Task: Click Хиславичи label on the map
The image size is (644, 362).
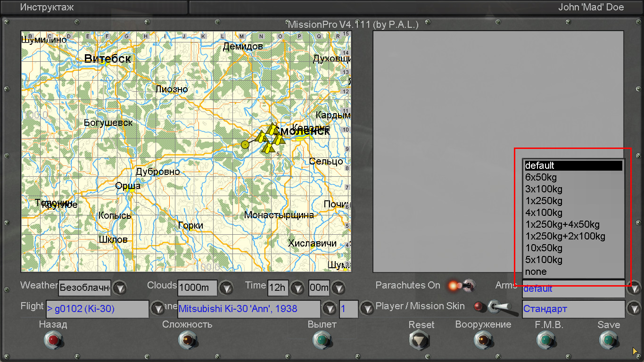Action: 313,243
